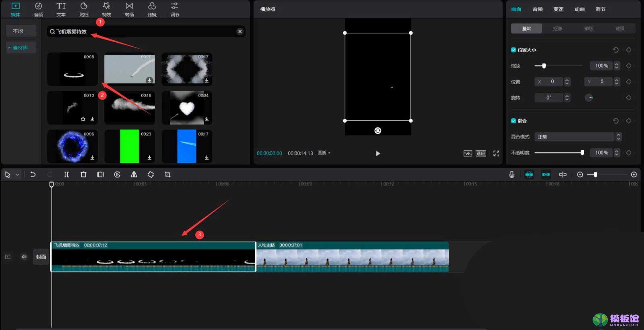
Task: Click the 旋转 rotation stepper arrows
Action: point(567,97)
